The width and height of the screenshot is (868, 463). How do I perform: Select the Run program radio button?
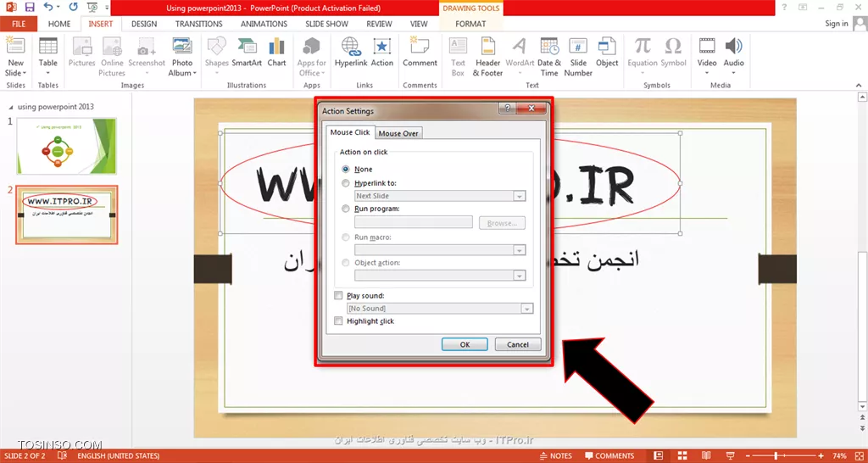(346, 209)
